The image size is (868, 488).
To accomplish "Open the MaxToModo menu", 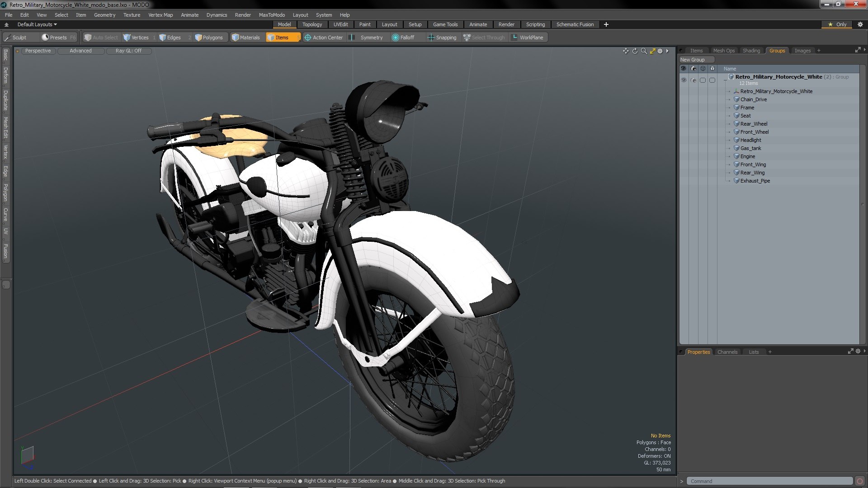I will pyautogui.click(x=272, y=15).
